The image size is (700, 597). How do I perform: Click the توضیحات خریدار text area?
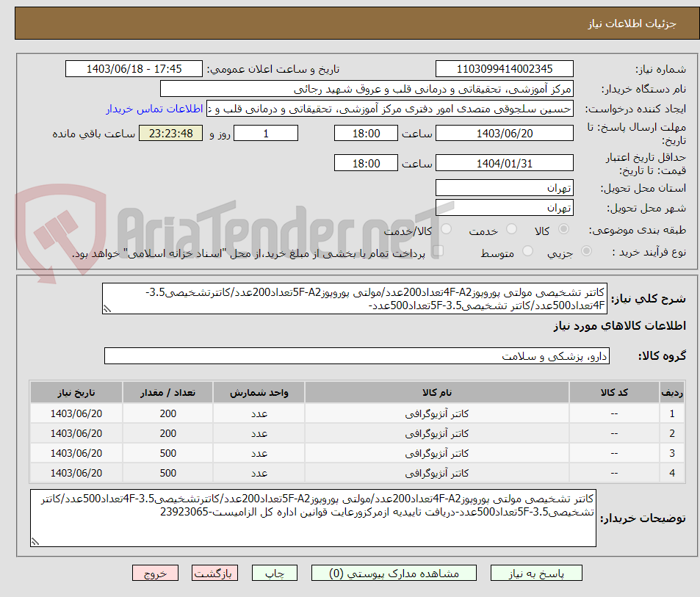[313, 518]
